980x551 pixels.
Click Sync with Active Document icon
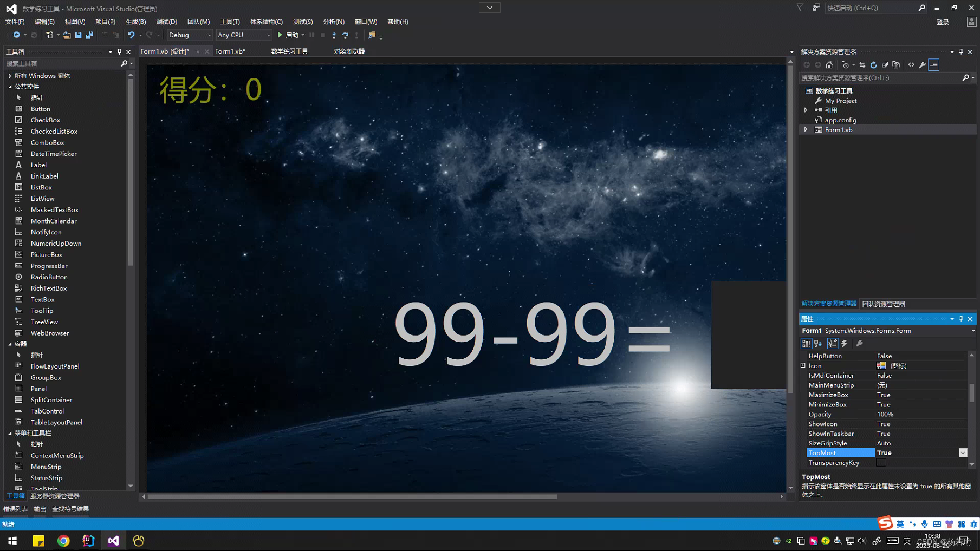tap(862, 65)
